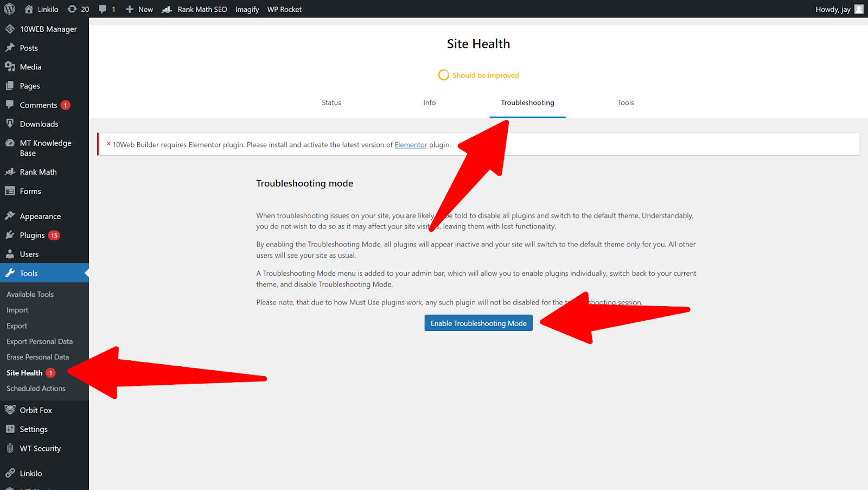868x490 pixels.
Task: Open WP Rocket admin bar menu
Action: [284, 9]
